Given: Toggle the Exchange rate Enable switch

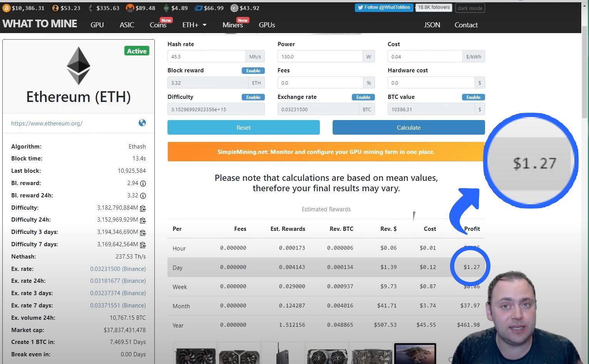Looking at the screenshot, I should point(363,97).
